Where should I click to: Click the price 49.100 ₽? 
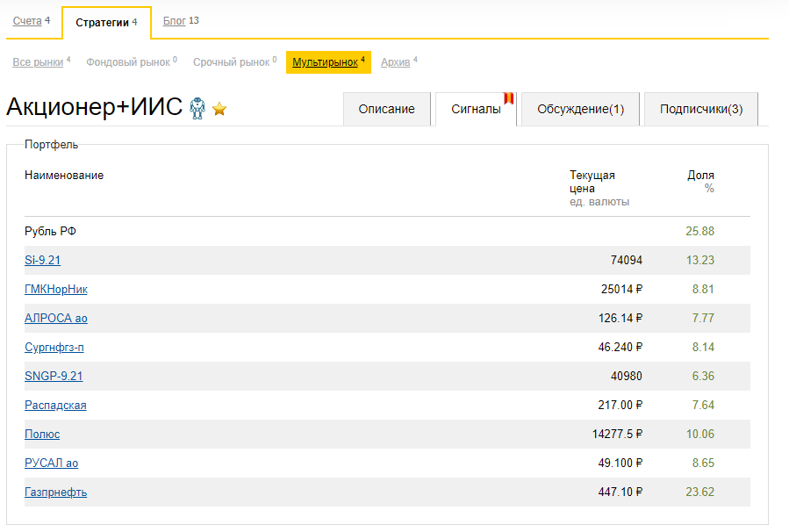tap(620, 463)
